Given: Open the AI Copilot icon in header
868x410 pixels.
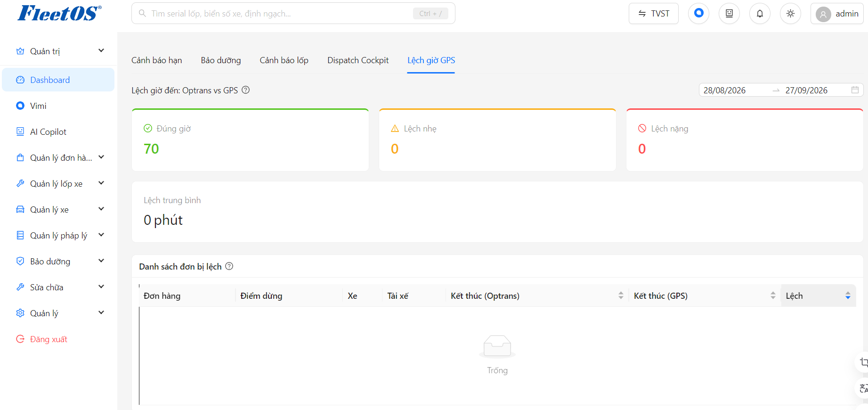Looking at the screenshot, I should [x=729, y=13].
